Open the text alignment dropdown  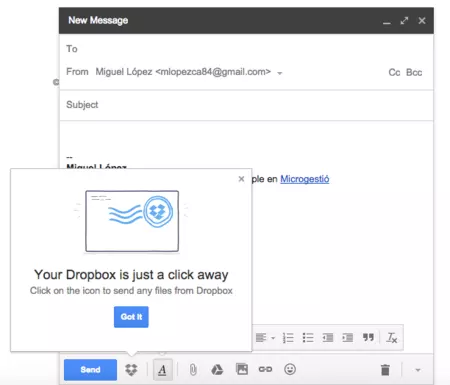[x=265, y=338]
